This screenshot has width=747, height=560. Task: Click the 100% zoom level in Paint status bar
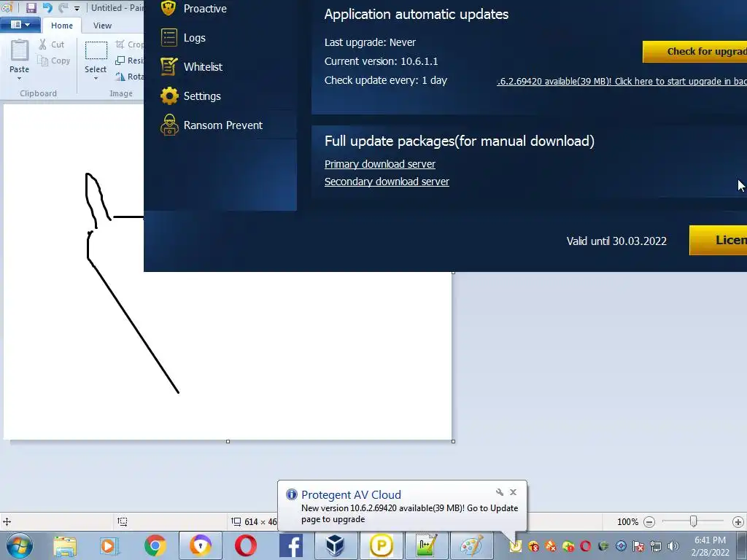click(x=627, y=522)
